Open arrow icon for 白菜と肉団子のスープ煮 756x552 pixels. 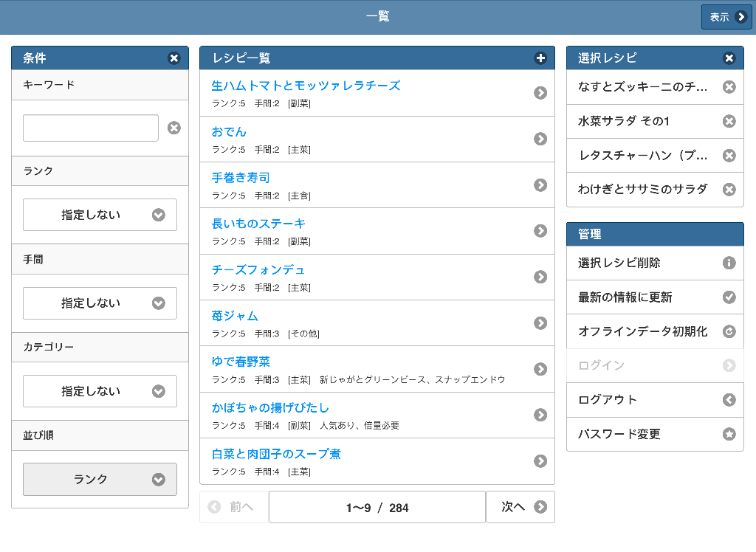click(x=540, y=461)
